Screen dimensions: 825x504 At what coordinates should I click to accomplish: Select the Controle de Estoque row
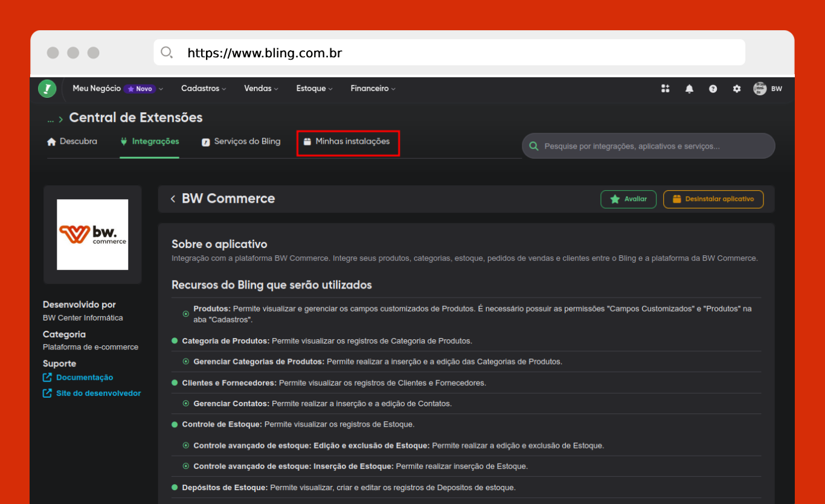pyautogui.click(x=466, y=424)
